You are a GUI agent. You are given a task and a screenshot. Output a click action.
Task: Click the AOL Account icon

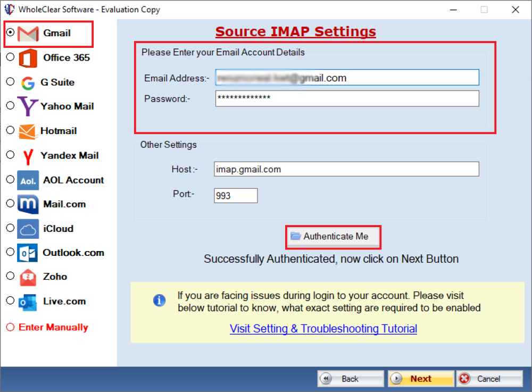[x=28, y=180]
